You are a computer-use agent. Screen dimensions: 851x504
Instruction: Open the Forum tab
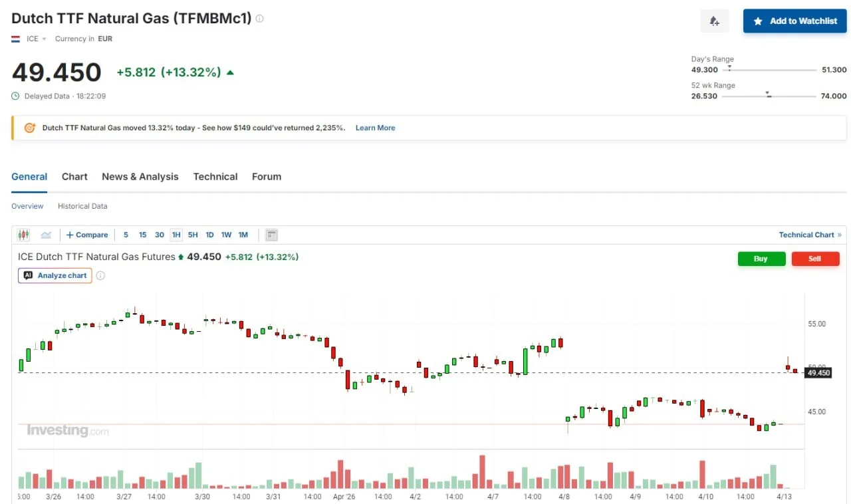[267, 177]
